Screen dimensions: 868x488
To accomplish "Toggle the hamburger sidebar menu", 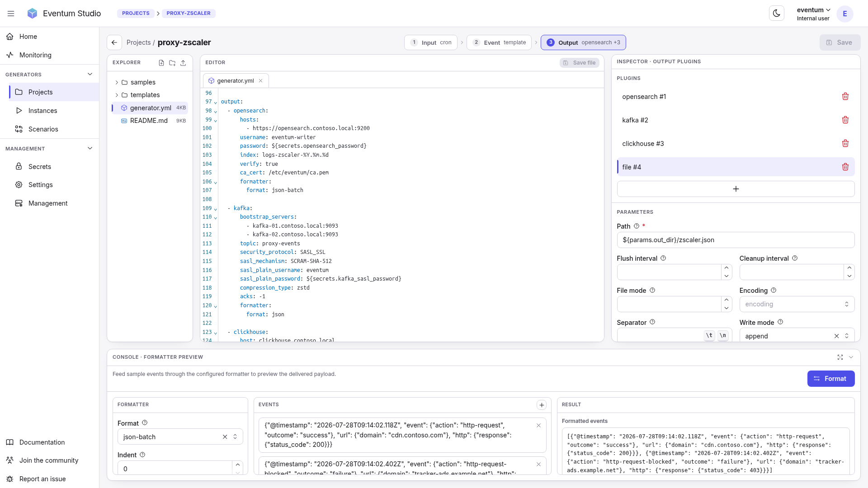I will coord(11,14).
